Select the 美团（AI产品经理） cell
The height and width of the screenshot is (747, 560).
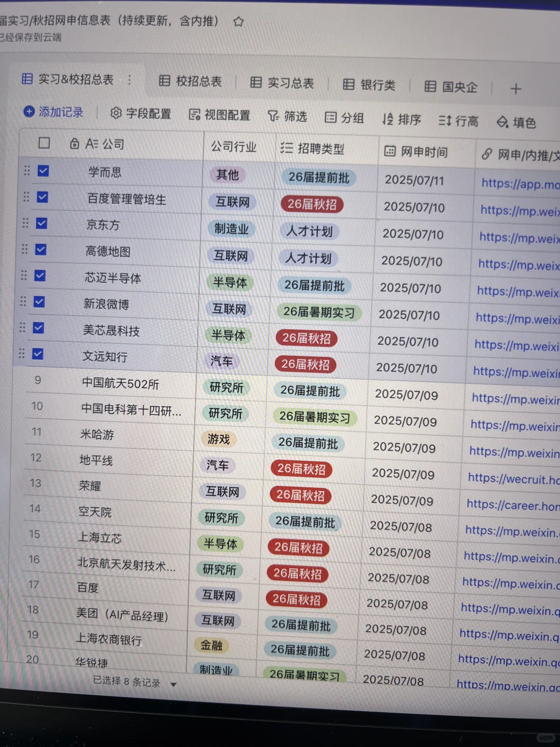(x=122, y=615)
